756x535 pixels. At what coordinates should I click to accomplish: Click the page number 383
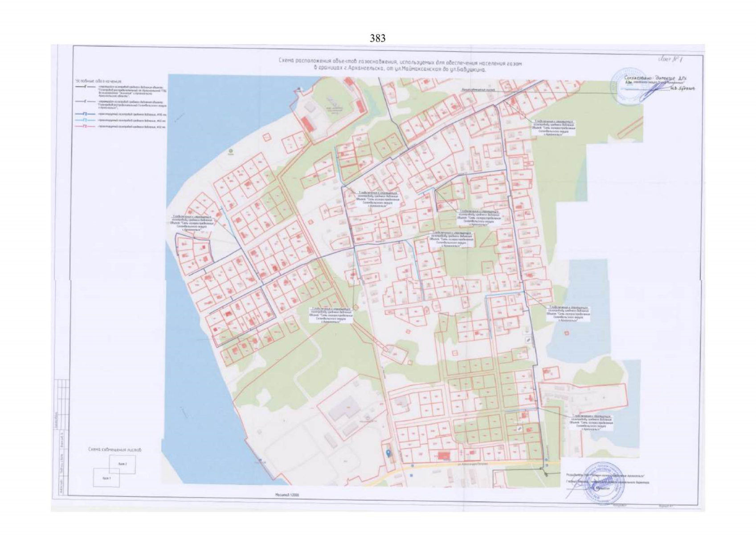pos(377,38)
